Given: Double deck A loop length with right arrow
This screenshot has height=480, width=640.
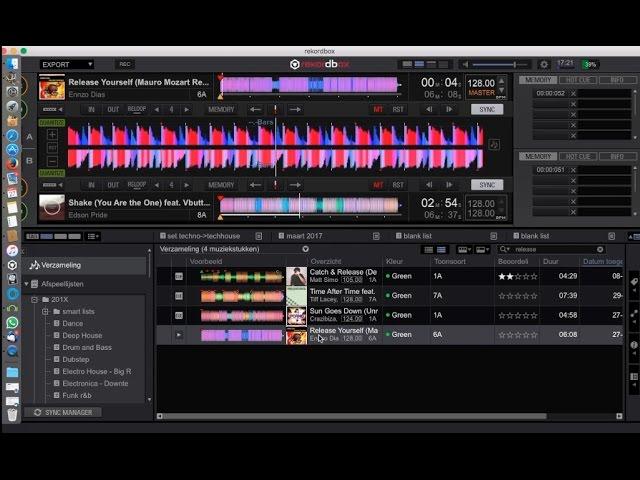Looking at the screenshot, I should coord(187,109).
